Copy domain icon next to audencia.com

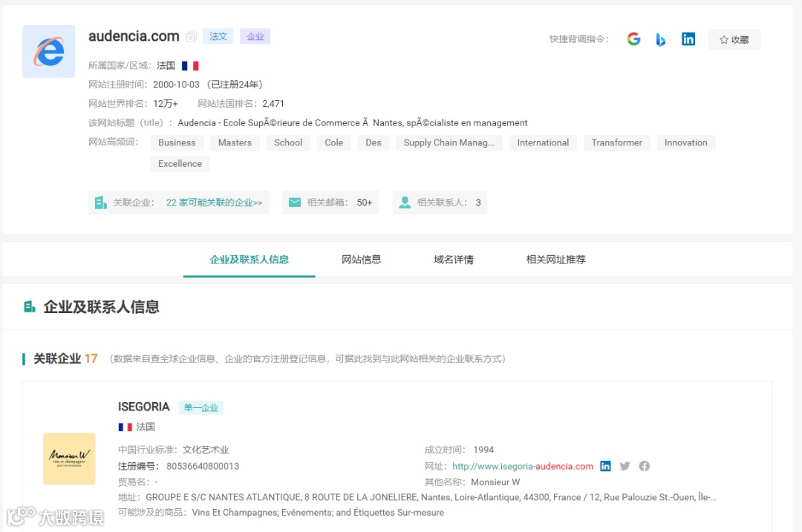(x=192, y=37)
